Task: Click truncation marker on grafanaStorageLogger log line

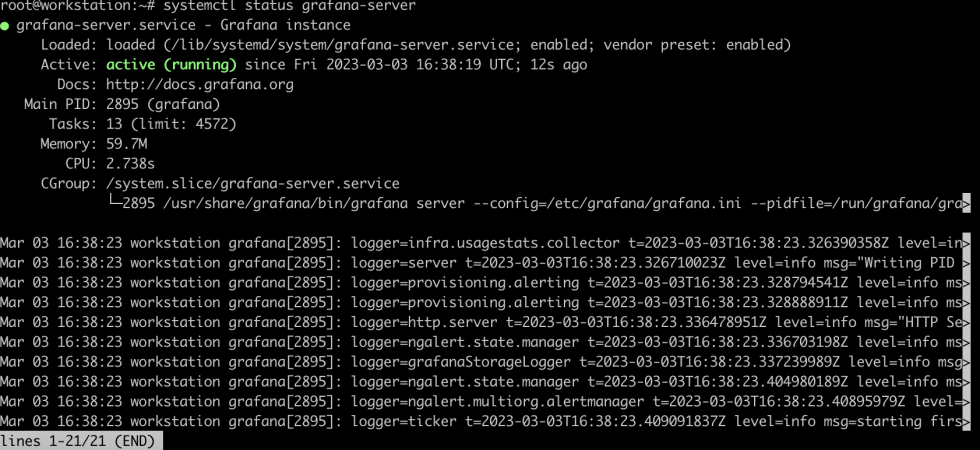Action: [x=966, y=362]
